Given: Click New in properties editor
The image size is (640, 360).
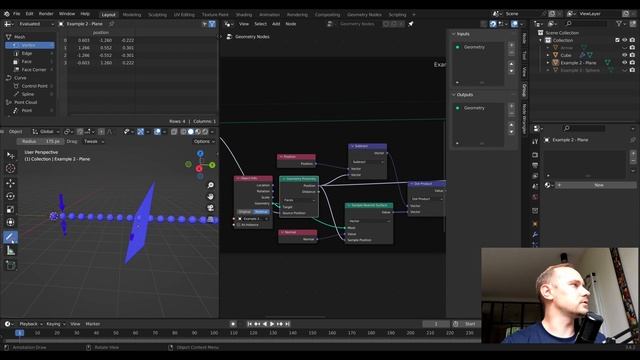Looking at the screenshot, I should 598,185.
